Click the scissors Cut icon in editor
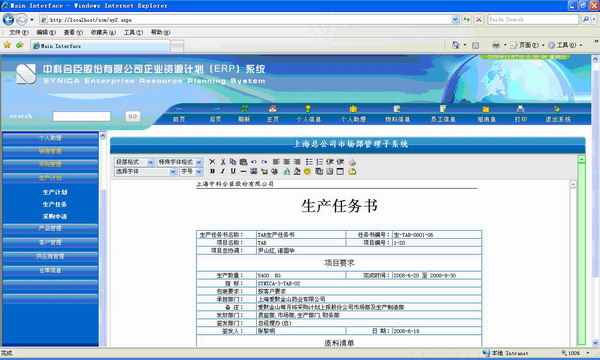This screenshot has width=600, height=360. pos(223,162)
